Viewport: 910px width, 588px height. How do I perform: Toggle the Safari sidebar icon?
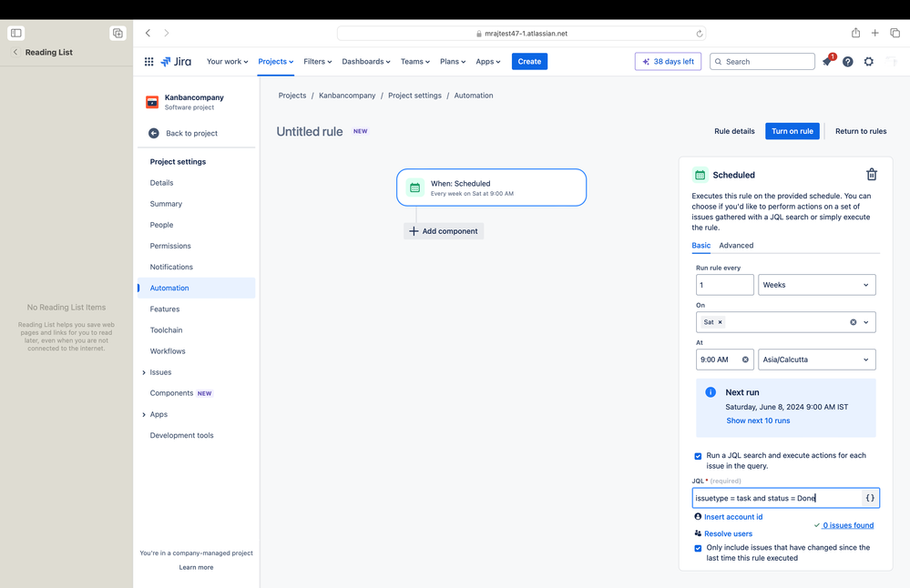point(16,33)
